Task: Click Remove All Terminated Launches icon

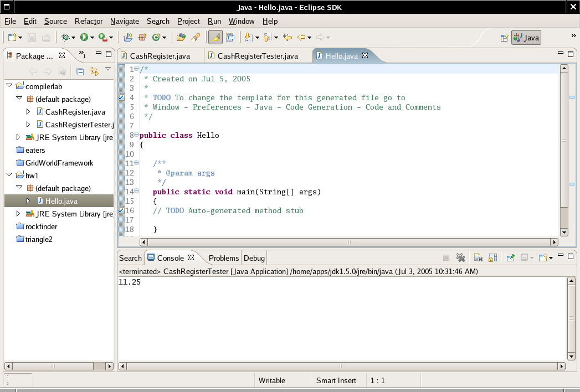Action: click(x=460, y=257)
